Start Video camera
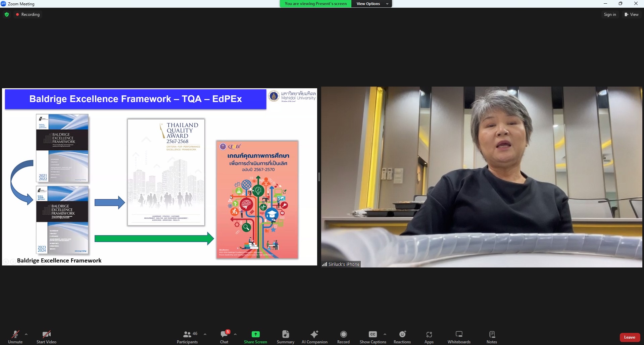This screenshot has height=345, width=644. (x=46, y=337)
